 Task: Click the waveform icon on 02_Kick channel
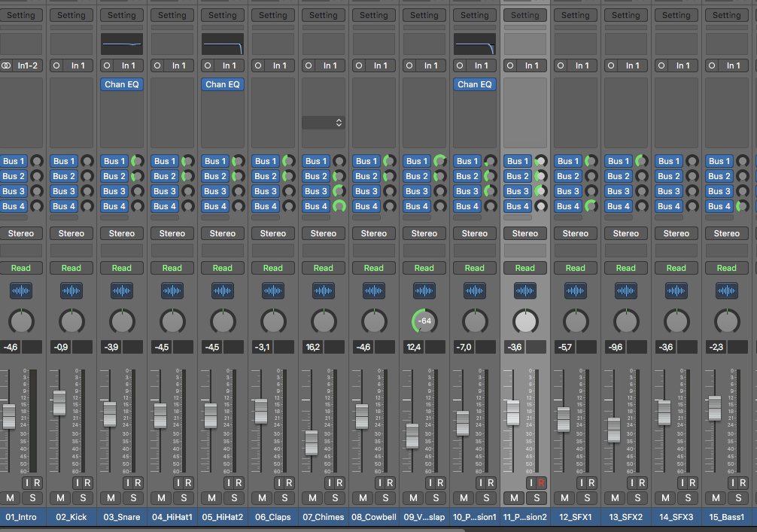(x=71, y=291)
